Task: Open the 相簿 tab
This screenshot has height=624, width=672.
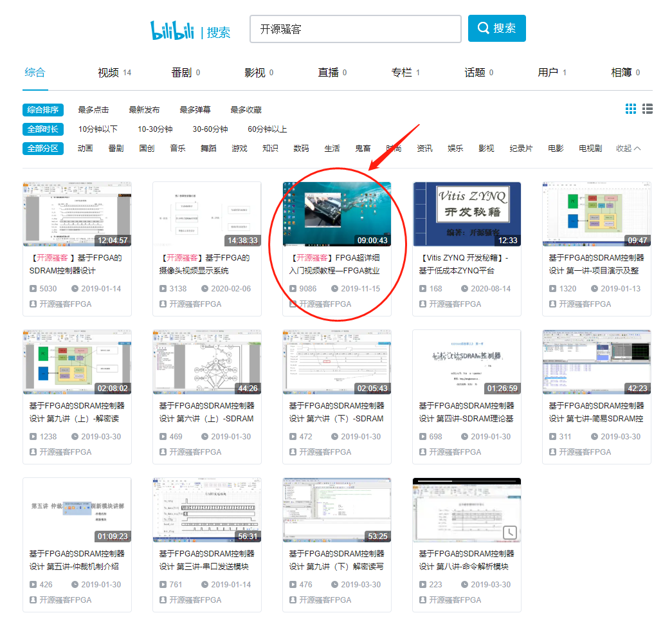Action: click(x=625, y=73)
